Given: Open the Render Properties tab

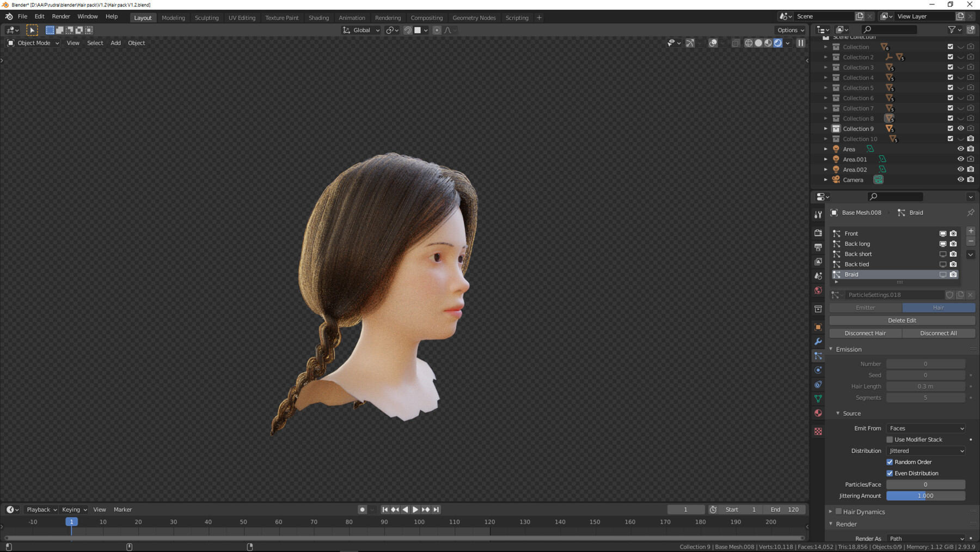Looking at the screenshot, I should pyautogui.click(x=818, y=232).
